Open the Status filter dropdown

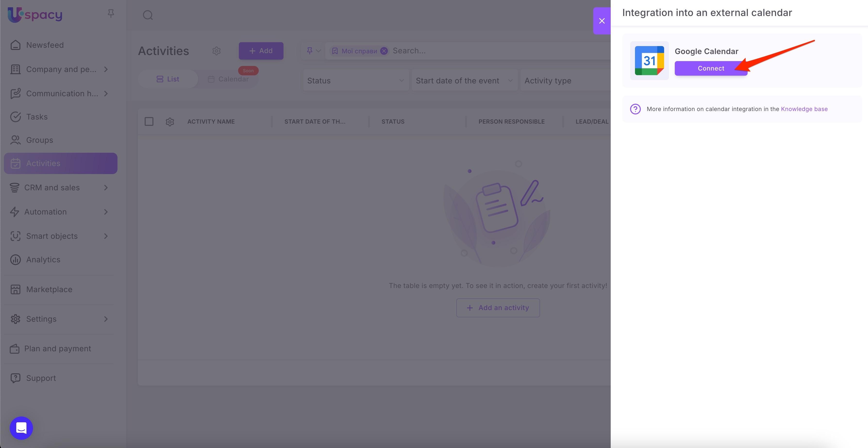[x=356, y=80]
